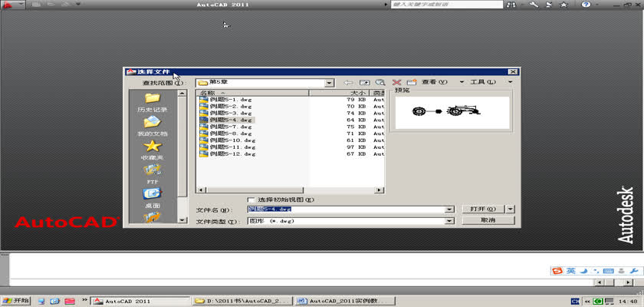Open the IME soft keyboard icon

tap(609, 271)
